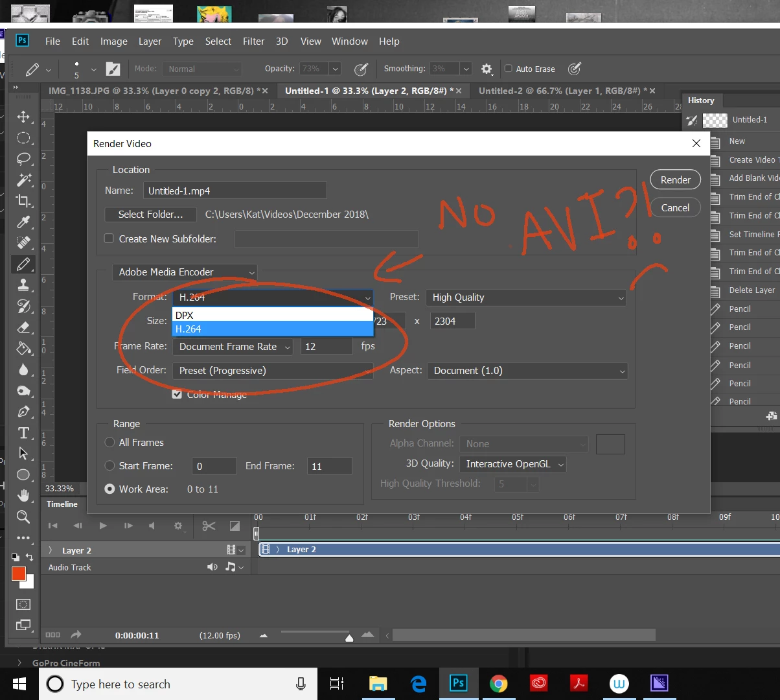Open the Window menu
Viewport: 780px width, 700px height.
coord(350,41)
